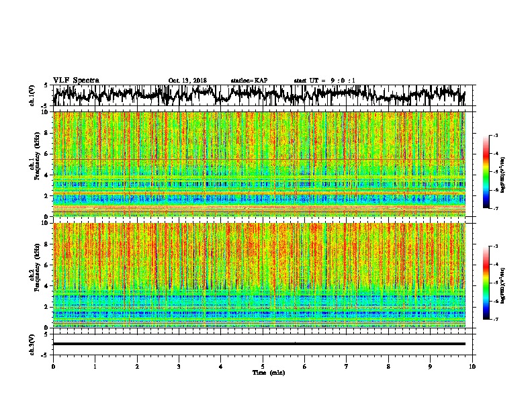532x411 pixels.
Task: Click the date "Oct. 13, 2018"
Action: (x=187, y=81)
